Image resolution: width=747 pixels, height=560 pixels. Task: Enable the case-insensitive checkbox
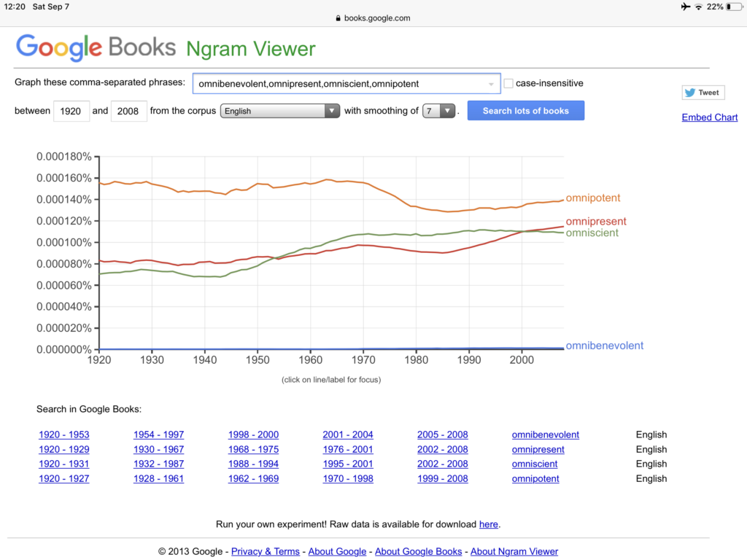click(x=508, y=83)
